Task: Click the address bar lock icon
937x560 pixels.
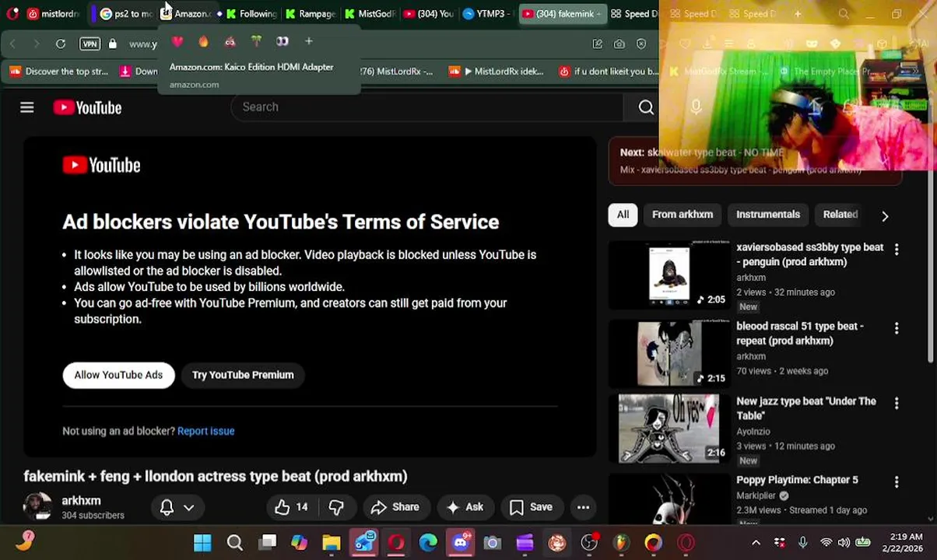Action: tap(113, 44)
